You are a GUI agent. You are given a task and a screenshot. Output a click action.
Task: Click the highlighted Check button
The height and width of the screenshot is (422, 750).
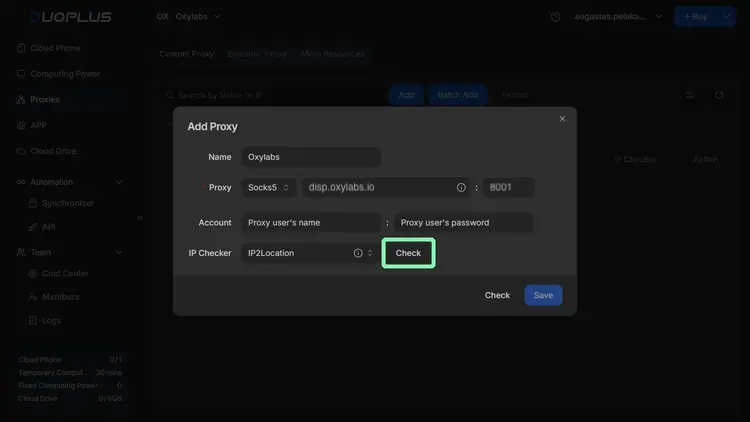(x=408, y=253)
